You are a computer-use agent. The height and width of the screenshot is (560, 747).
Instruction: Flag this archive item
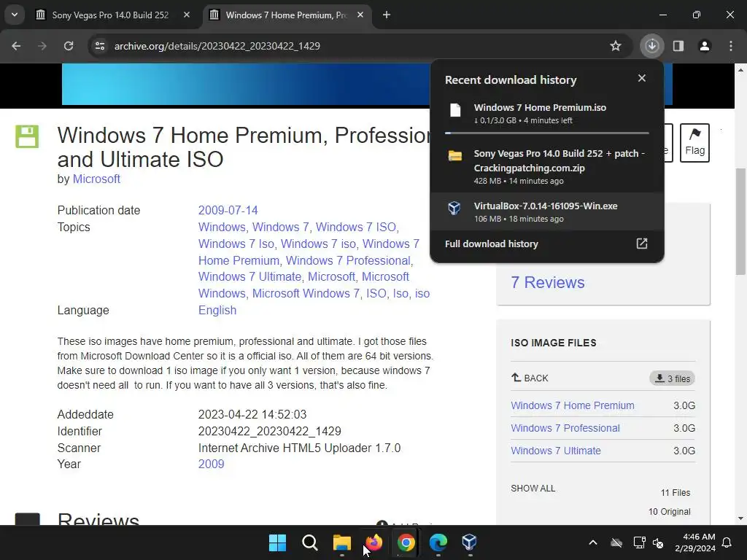tap(694, 143)
